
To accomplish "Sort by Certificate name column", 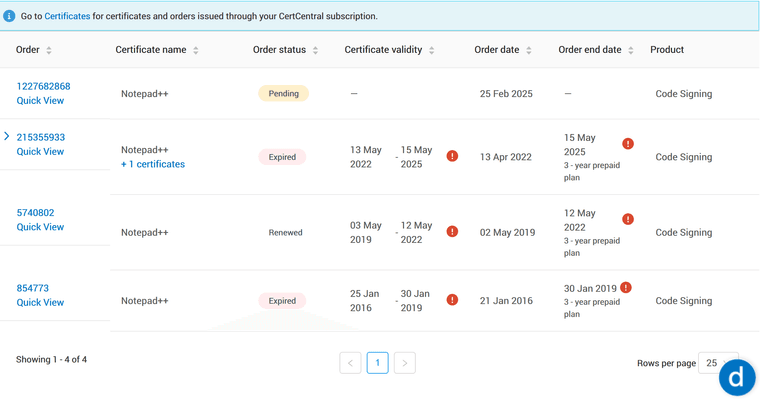I will (x=195, y=50).
